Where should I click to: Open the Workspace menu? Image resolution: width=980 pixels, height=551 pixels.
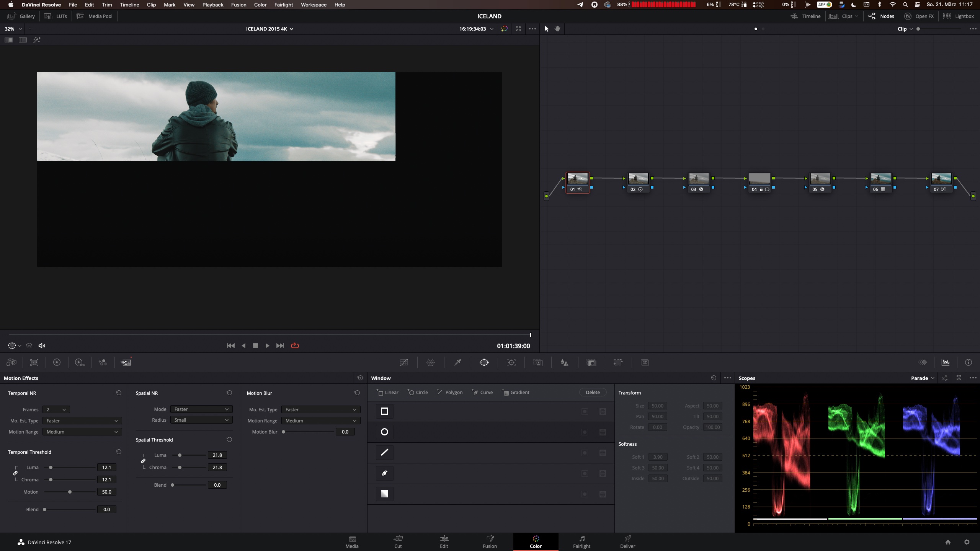tap(314, 5)
